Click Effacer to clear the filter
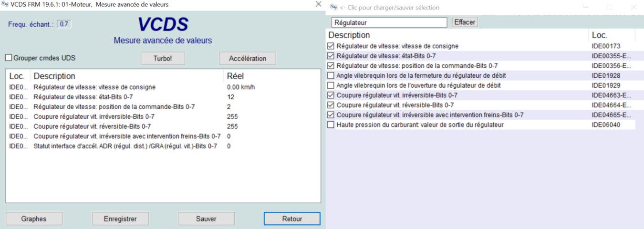 pos(465,22)
